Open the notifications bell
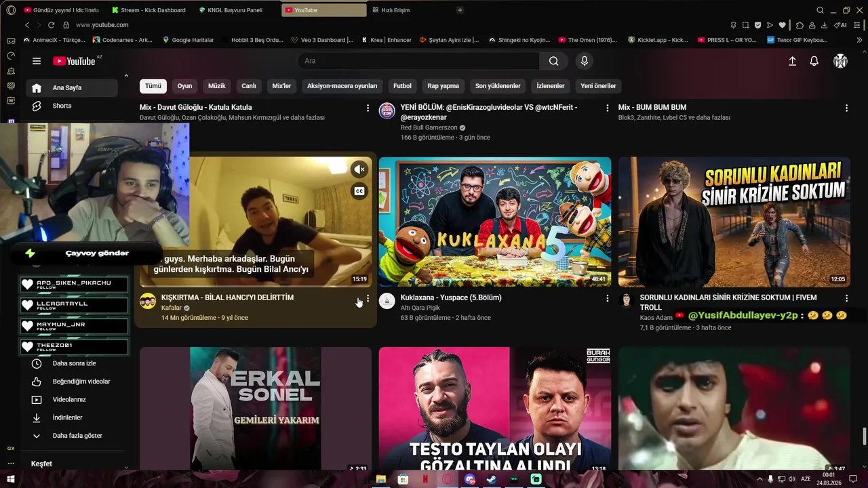The image size is (868, 488). pyautogui.click(x=814, y=61)
